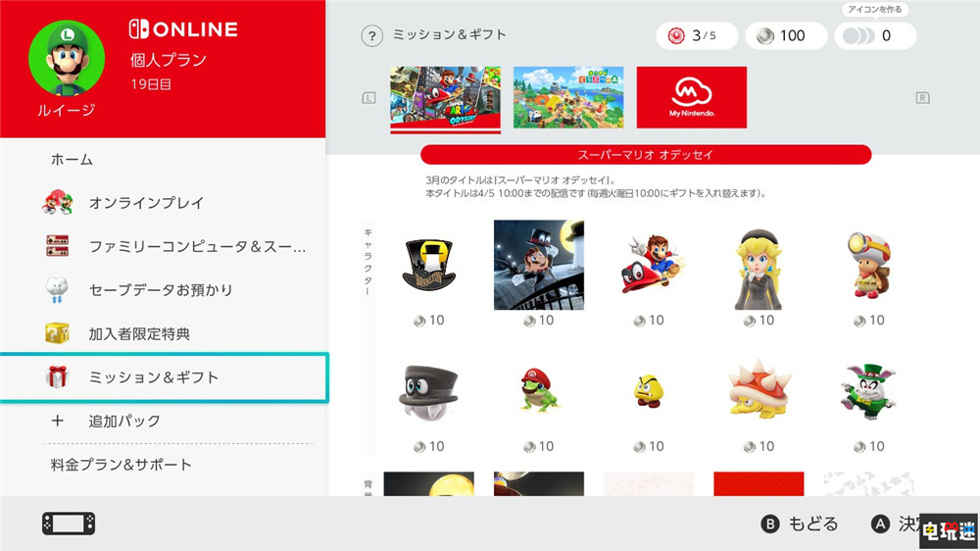Screen dimensions: 980x551
Task: Open the My Nintendo tab
Action: (x=691, y=98)
